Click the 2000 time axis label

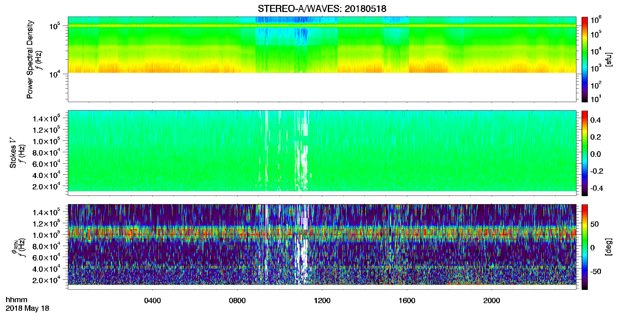tap(492, 301)
